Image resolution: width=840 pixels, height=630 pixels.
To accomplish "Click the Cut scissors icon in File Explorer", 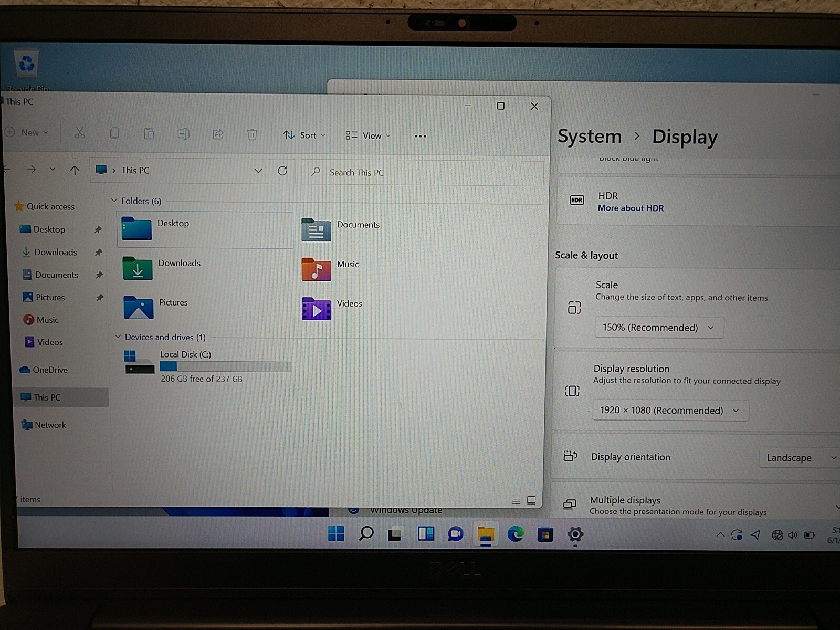I will click(80, 133).
